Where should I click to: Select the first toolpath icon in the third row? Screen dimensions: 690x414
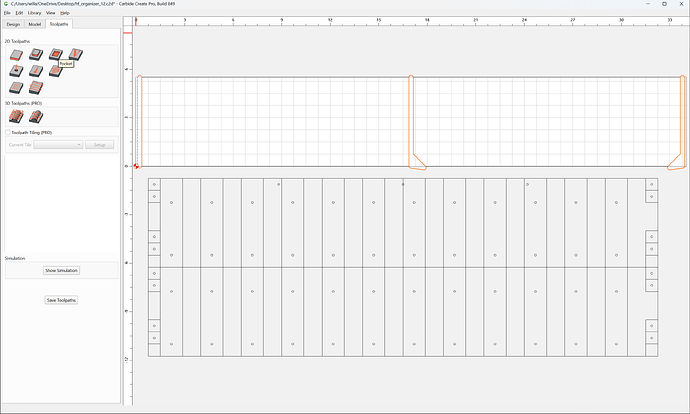(16, 88)
